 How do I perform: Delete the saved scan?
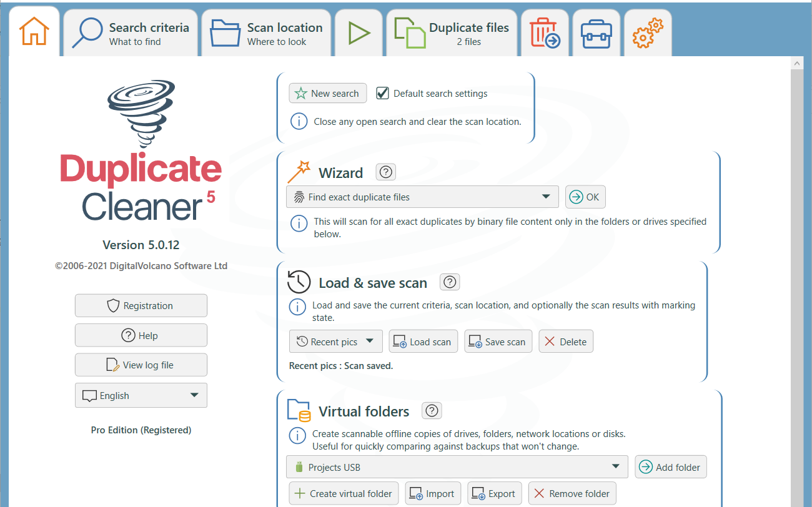[x=566, y=342]
